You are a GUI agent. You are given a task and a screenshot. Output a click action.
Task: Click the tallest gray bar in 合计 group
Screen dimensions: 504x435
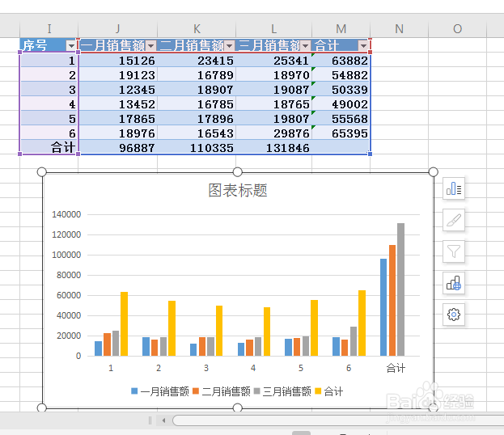pyautogui.click(x=400, y=289)
